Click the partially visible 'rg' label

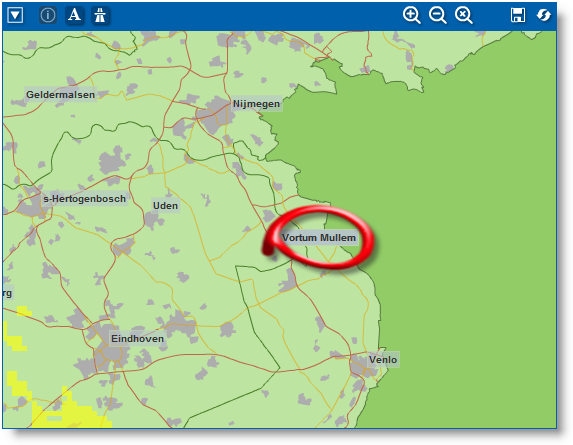coord(7,293)
